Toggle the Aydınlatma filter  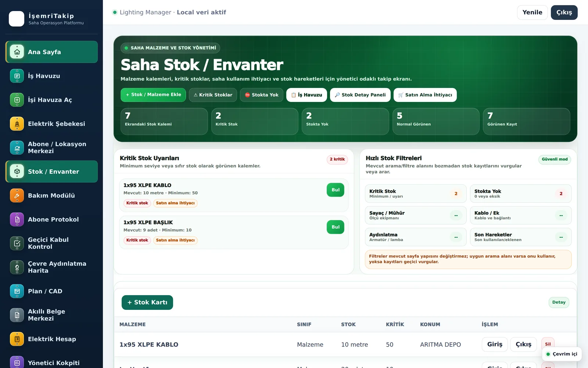click(416, 237)
